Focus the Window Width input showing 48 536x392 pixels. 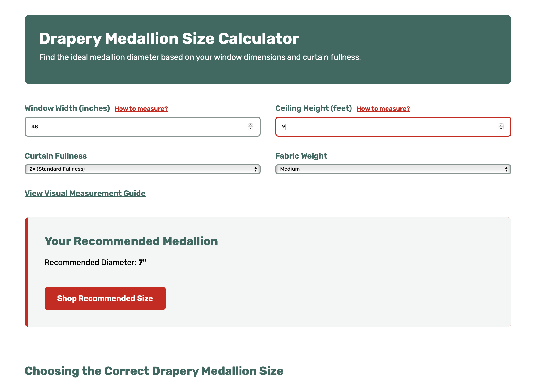(x=122, y=126)
